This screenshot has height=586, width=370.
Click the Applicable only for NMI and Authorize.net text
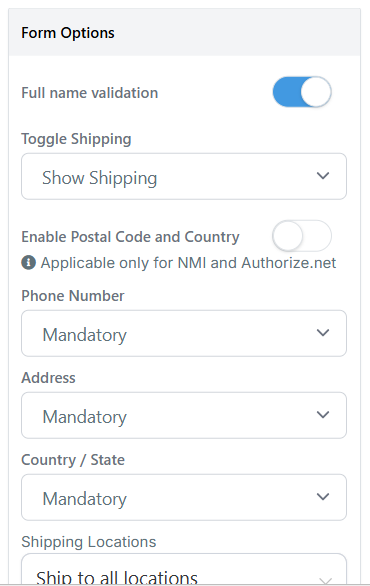click(188, 263)
